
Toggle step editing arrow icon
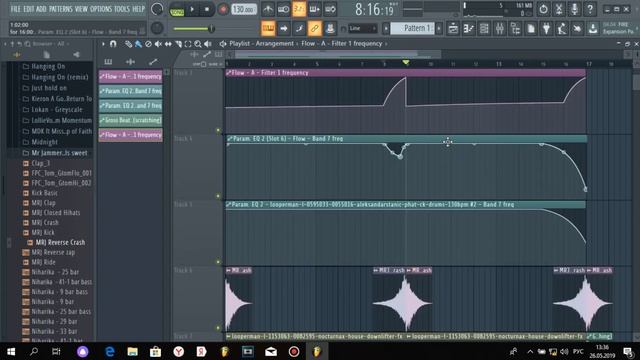tap(284, 28)
